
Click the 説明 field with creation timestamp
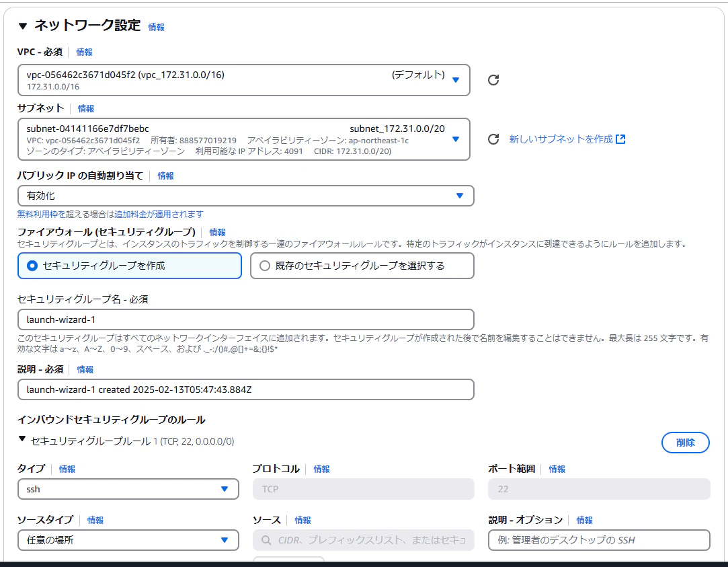[x=245, y=389]
